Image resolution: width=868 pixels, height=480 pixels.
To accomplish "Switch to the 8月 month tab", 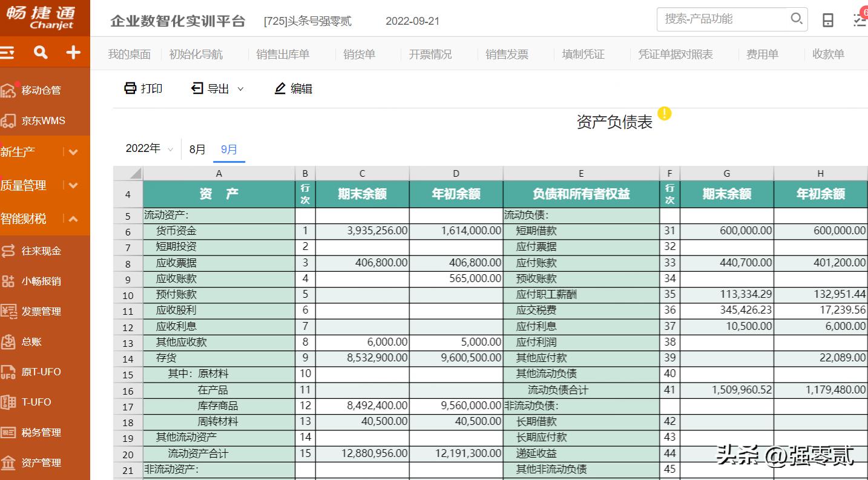I will 197,148.
